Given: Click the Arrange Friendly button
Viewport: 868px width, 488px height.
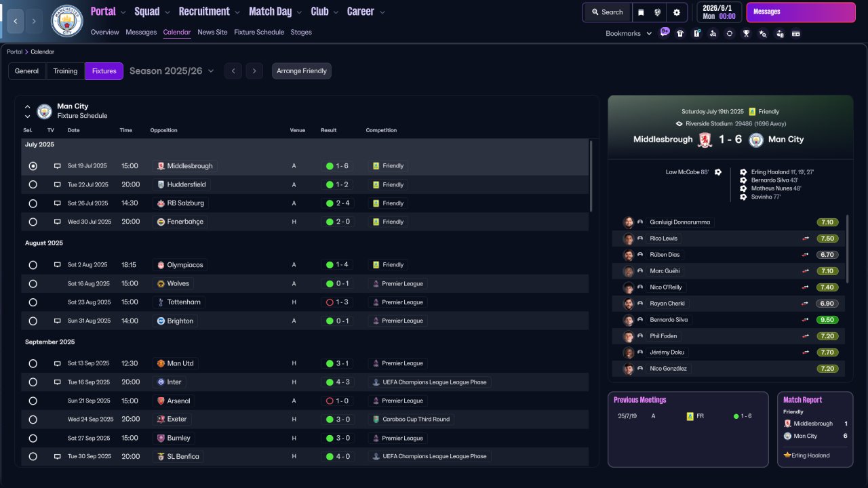Looking at the screenshot, I should tap(302, 71).
